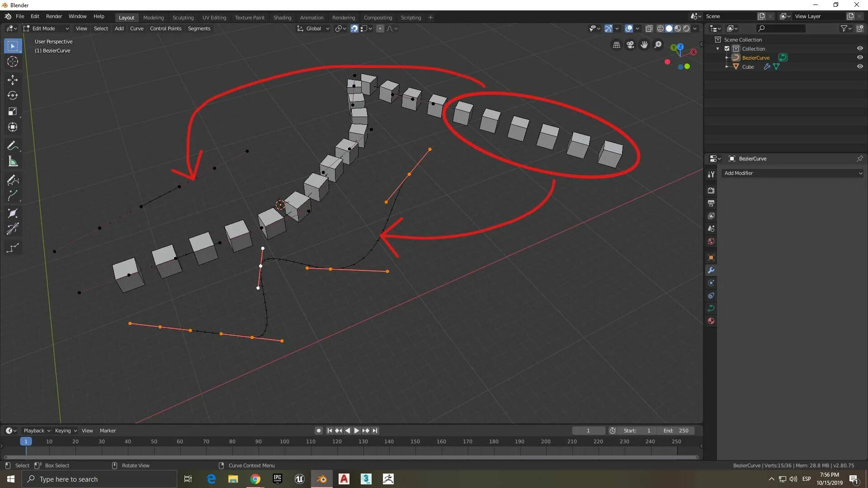
Task: Activate the Move tool
Action: 13,80
